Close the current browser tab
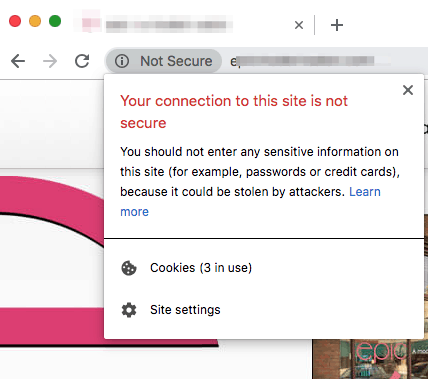This screenshot has width=428, height=379. click(299, 25)
